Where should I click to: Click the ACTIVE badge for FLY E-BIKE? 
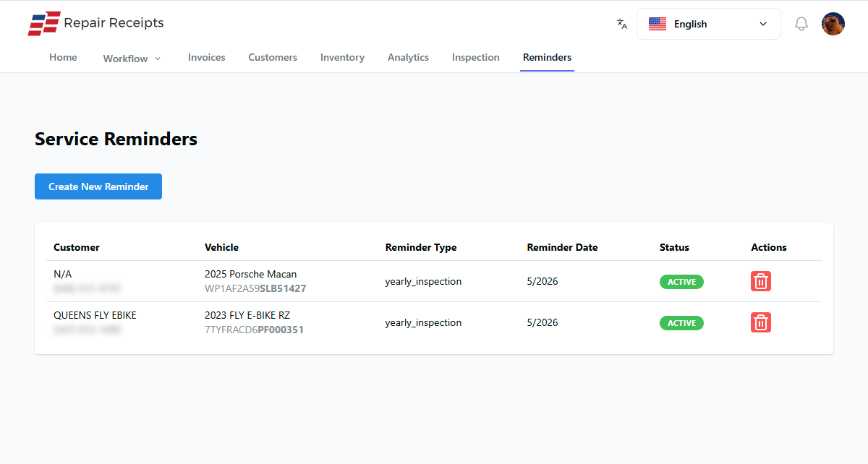pyautogui.click(x=681, y=323)
